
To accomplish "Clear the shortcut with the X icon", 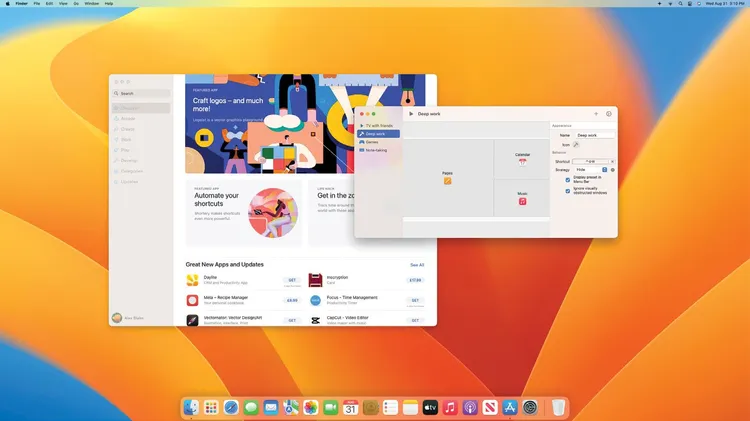I will point(612,161).
